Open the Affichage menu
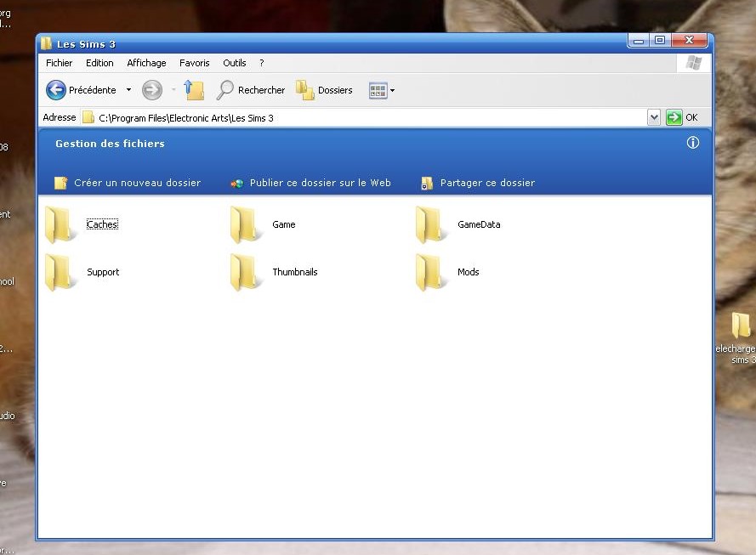 tap(146, 63)
